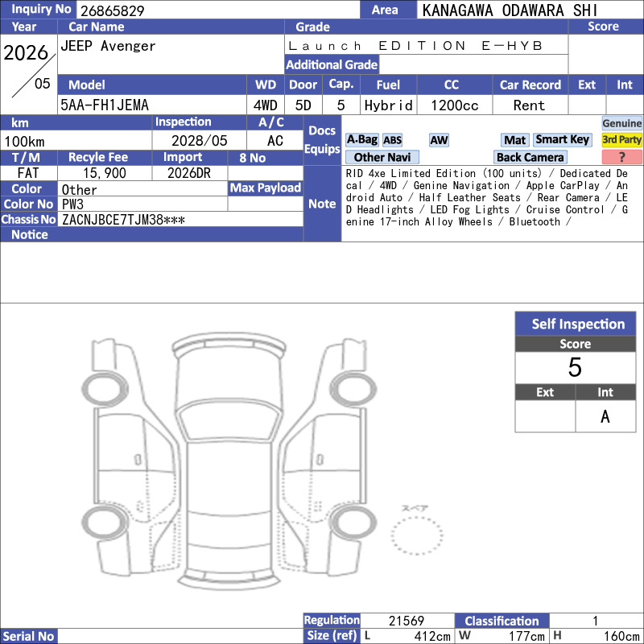Click the Back Camera badge
The image size is (644, 644).
530,157
